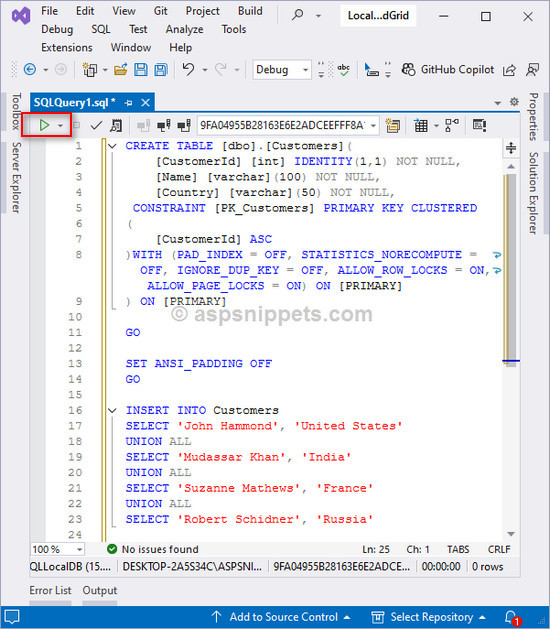This screenshot has width=550, height=629.
Task: Click the Save All icon
Action: [161, 70]
